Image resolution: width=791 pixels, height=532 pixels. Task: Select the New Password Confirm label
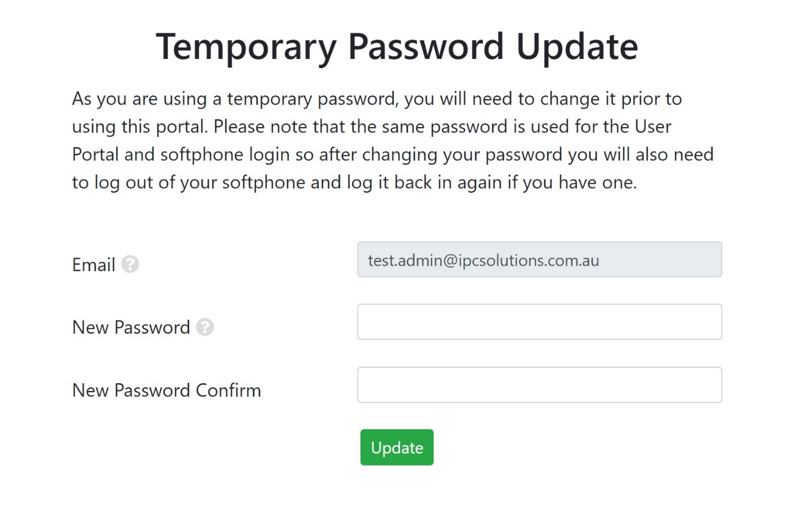167,390
